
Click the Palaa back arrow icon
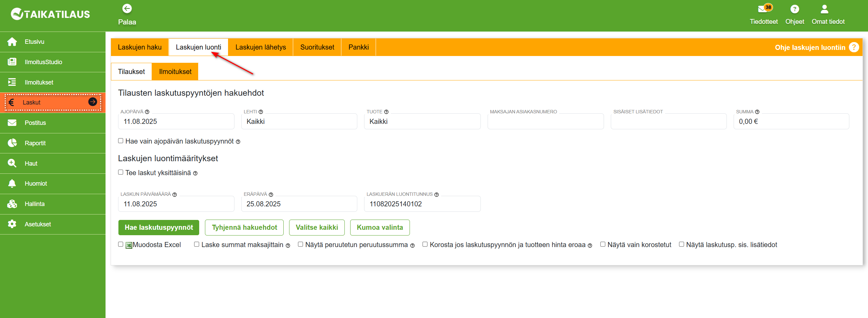pos(127,8)
